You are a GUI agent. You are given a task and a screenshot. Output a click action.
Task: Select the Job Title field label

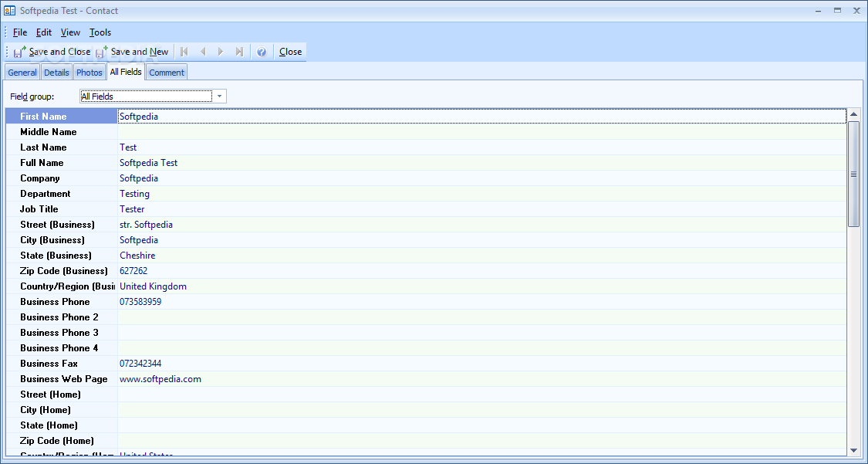tap(62, 209)
